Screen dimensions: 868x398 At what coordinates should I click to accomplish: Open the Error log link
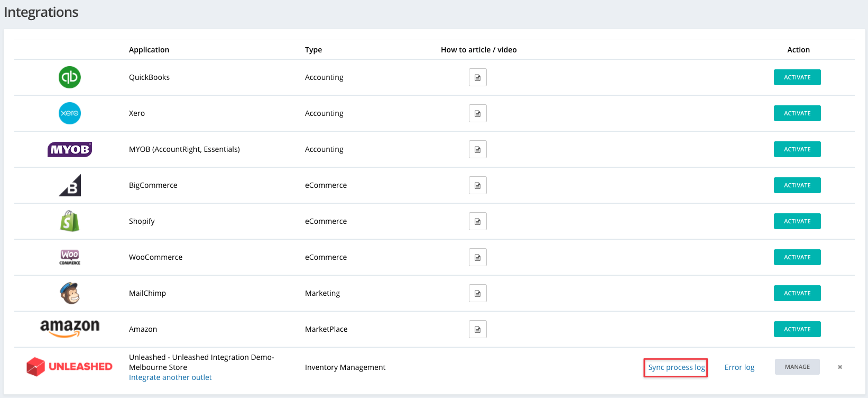739,367
